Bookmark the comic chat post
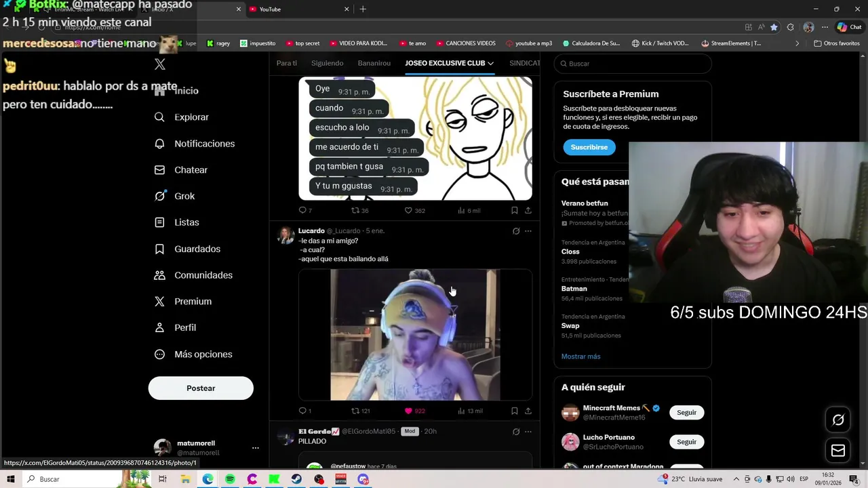The height and width of the screenshot is (488, 868). click(514, 211)
